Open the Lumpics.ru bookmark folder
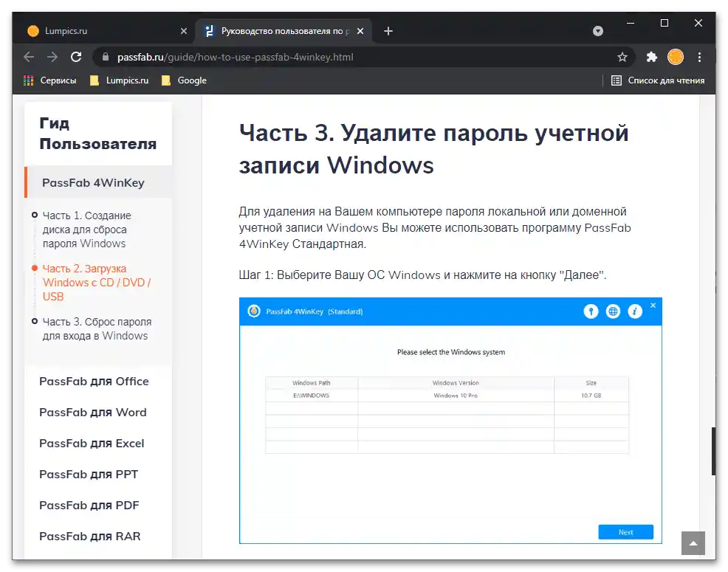This screenshot has height=572, width=728. click(x=120, y=80)
